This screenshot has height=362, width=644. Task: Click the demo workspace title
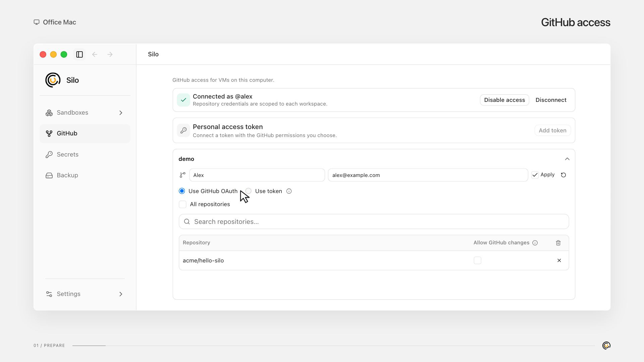coord(186,159)
